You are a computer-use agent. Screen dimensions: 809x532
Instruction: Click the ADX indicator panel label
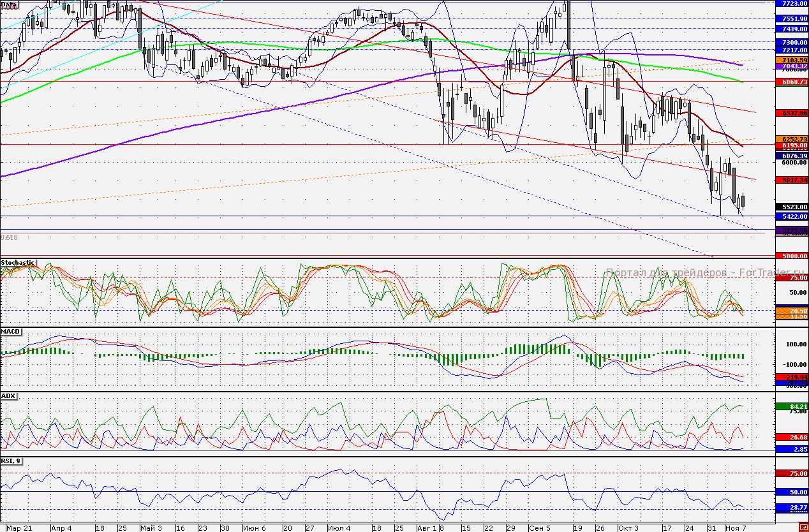[x=8, y=396]
